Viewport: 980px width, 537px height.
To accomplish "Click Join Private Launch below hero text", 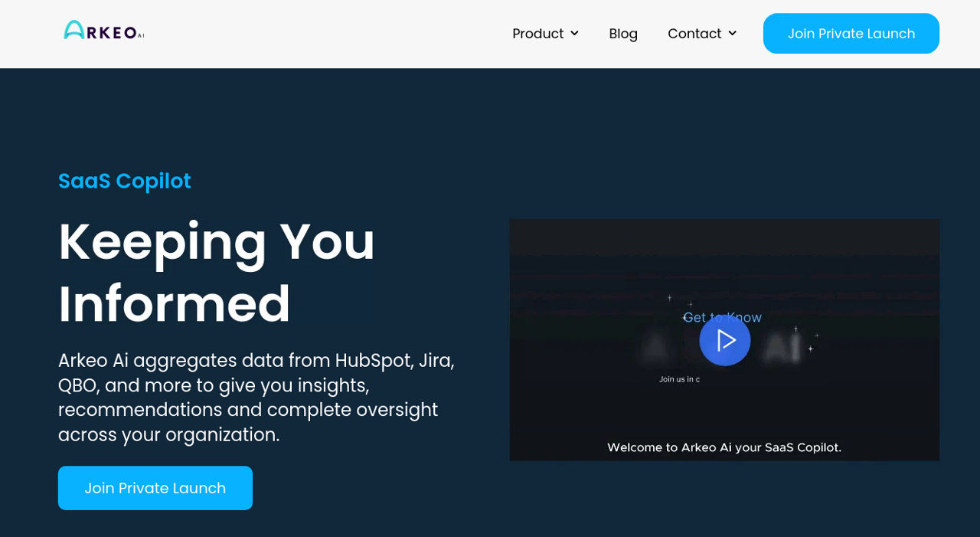I will click(155, 488).
